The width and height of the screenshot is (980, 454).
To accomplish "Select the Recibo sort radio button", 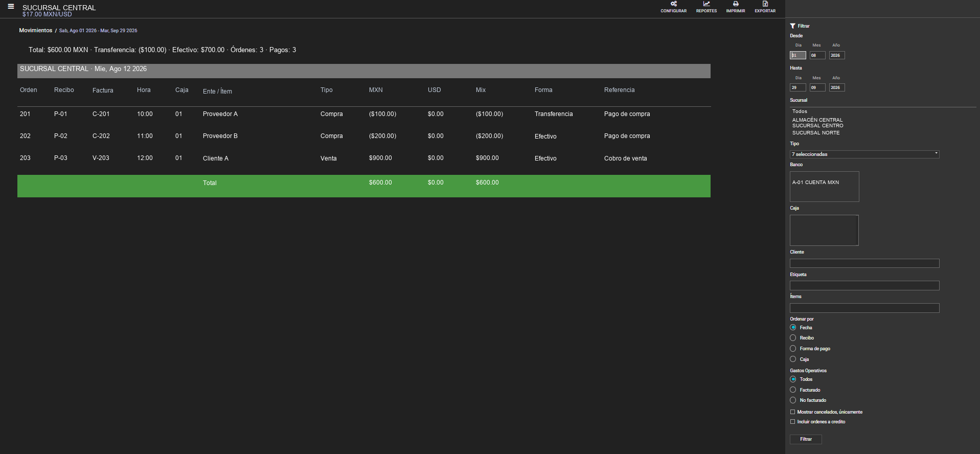I will pyautogui.click(x=793, y=338).
